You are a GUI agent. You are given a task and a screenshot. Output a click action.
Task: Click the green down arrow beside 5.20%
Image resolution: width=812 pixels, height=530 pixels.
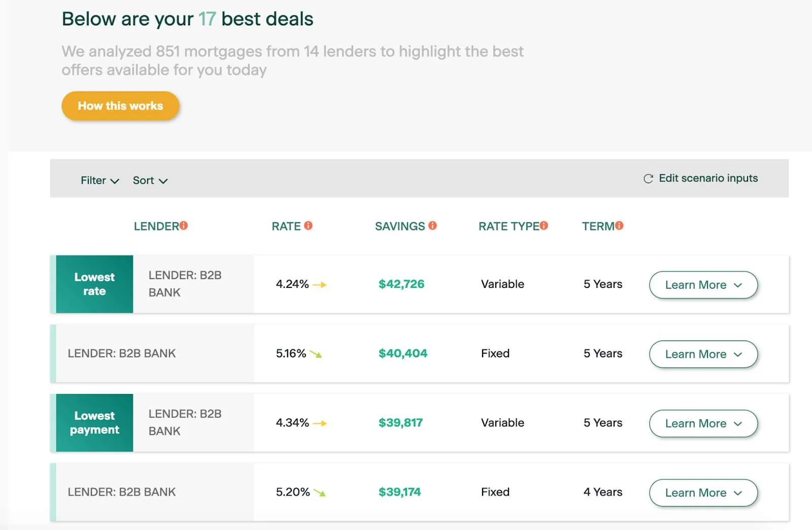point(320,492)
